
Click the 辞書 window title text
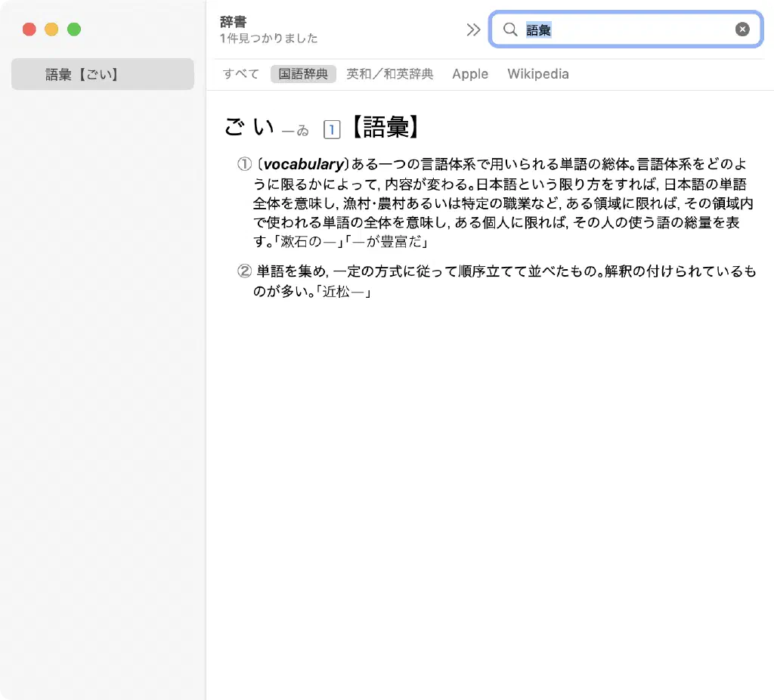click(x=233, y=22)
